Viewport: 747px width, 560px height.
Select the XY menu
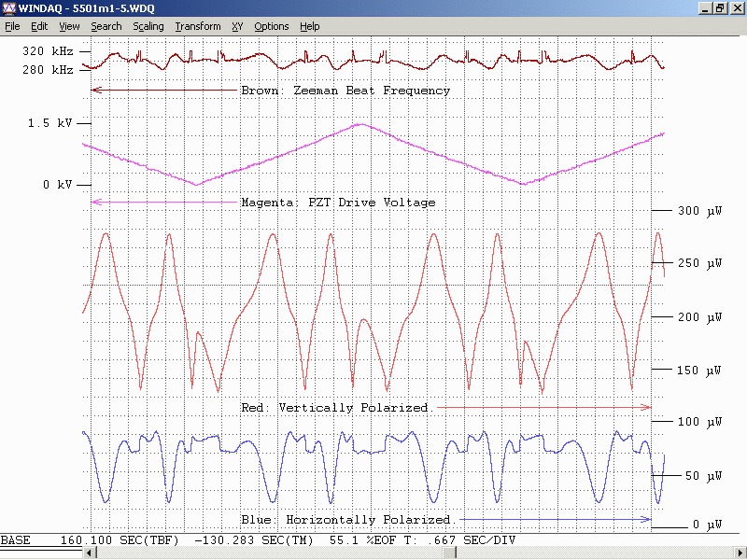[x=237, y=26]
